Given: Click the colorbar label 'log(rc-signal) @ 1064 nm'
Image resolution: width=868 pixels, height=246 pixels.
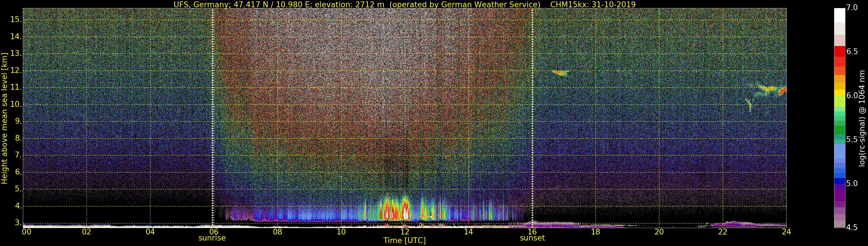Looking at the screenshot, I should click(862, 118).
